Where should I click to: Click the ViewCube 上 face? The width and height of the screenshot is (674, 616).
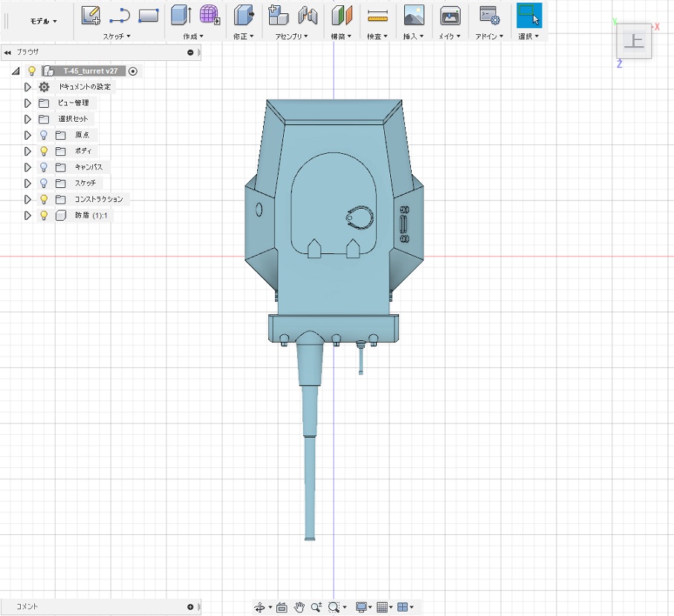click(634, 42)
